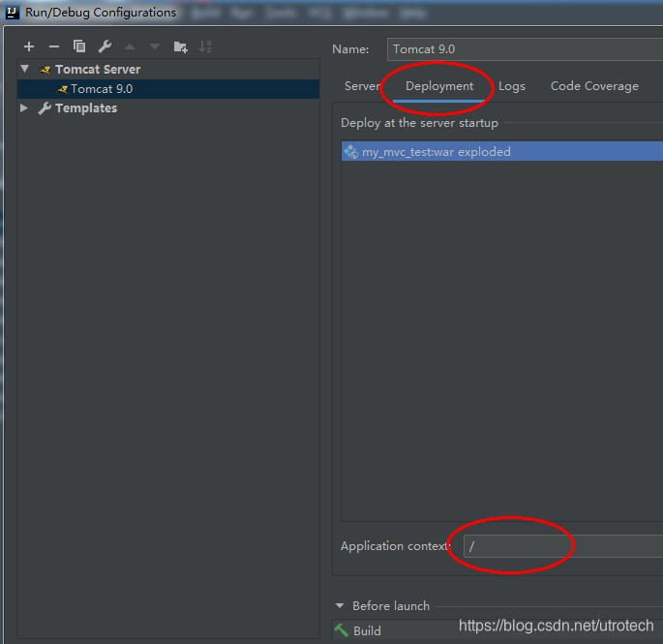Select the Templates tree label
The height and width of the screenshot is (644, 663).
pyautogui.click(x=86, y=108)
